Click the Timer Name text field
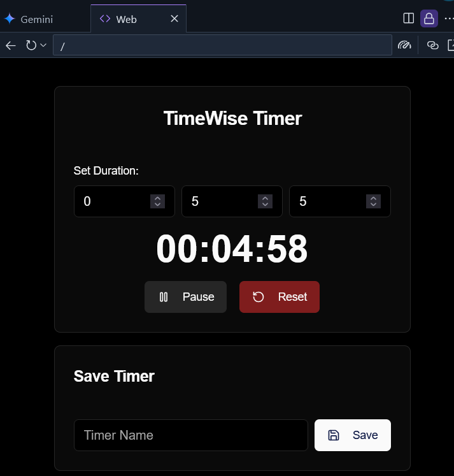This screenshot has width=454, height=476. pyautogui.click(x=190, y=435)
